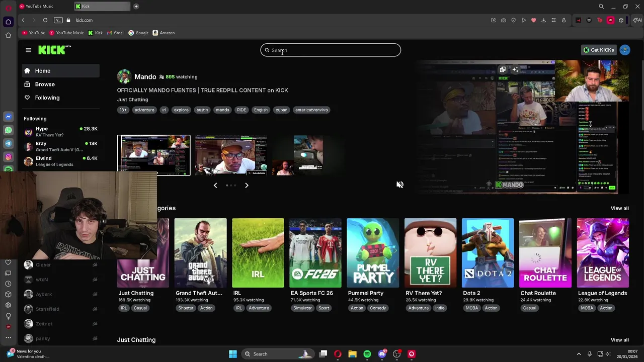
Task: Open Chat Roulette category card
Action: point(545,253)
